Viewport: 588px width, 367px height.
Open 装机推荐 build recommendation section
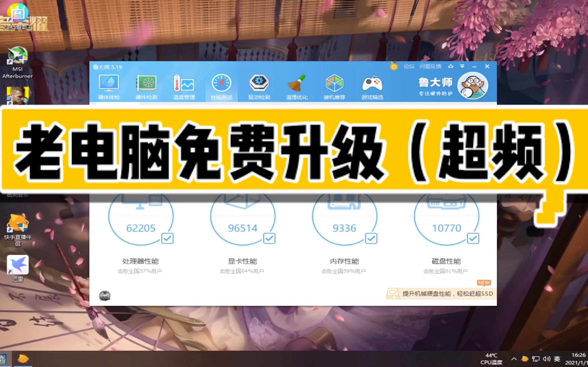coord(334,87)
